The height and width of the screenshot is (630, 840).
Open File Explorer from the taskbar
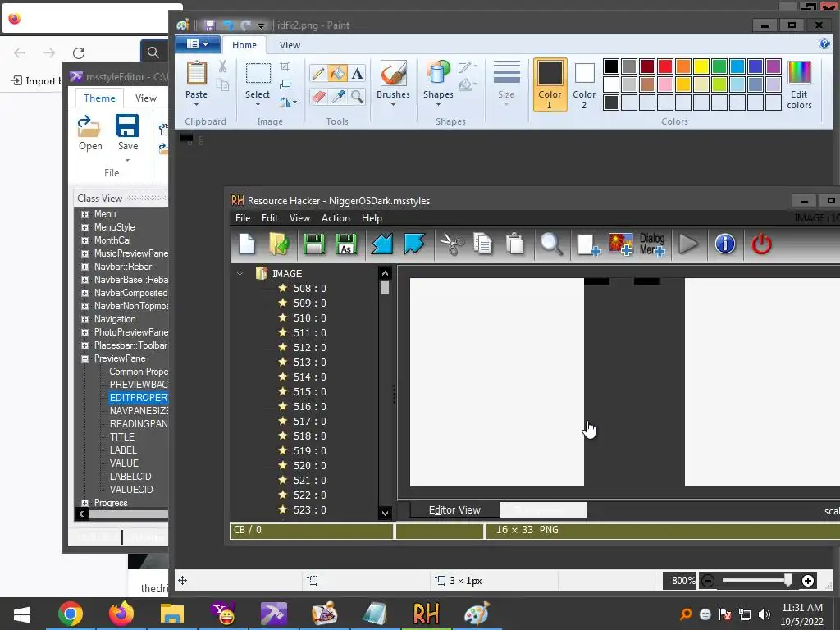172,614
